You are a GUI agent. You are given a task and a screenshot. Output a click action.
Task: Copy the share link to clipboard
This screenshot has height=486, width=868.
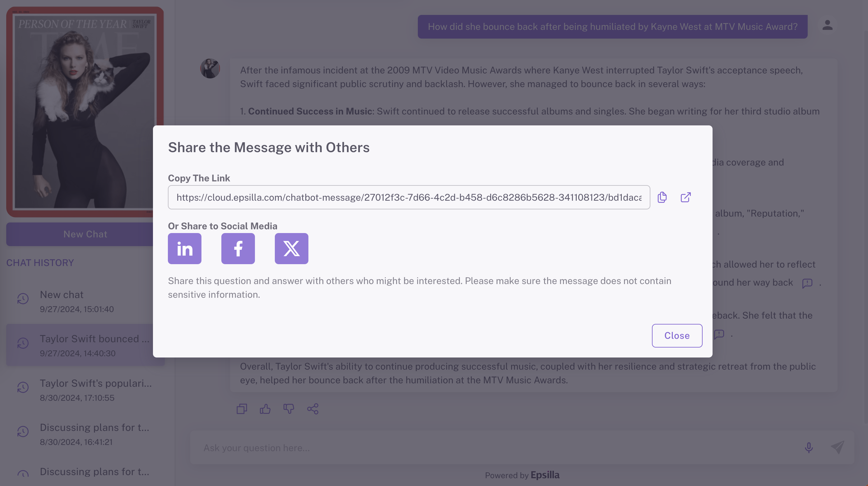pos(662,197)
